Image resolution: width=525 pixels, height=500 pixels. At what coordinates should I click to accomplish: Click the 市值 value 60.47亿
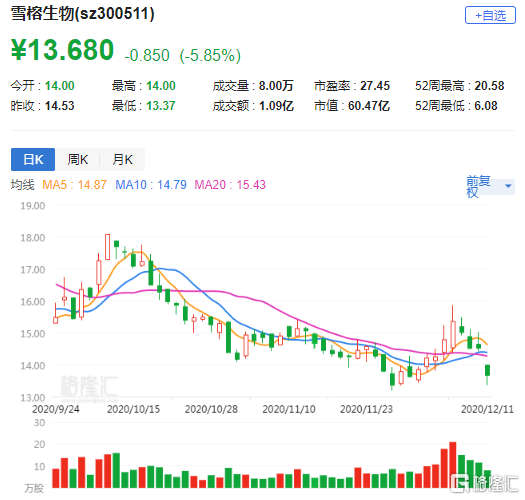pos(369,106)
